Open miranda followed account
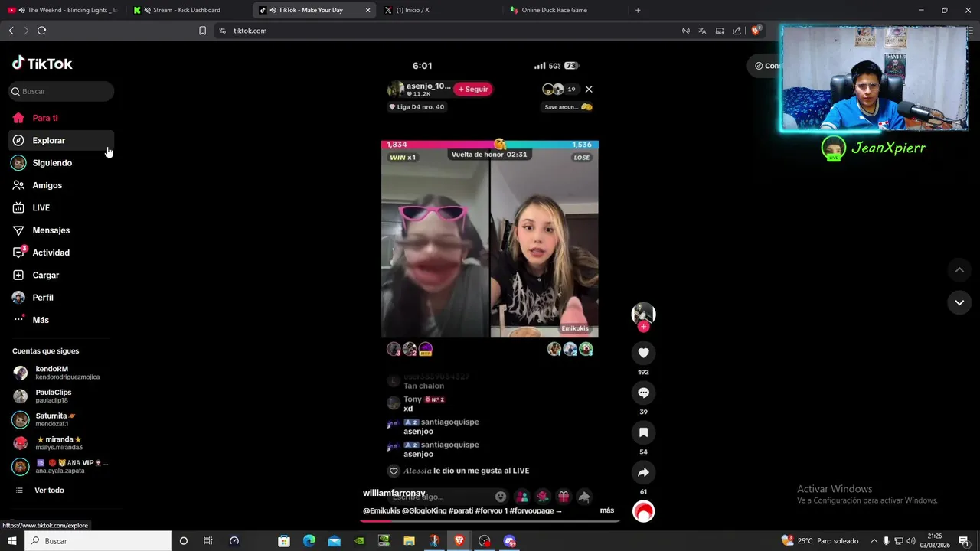980x551 pixels. (x=60, y=443)
